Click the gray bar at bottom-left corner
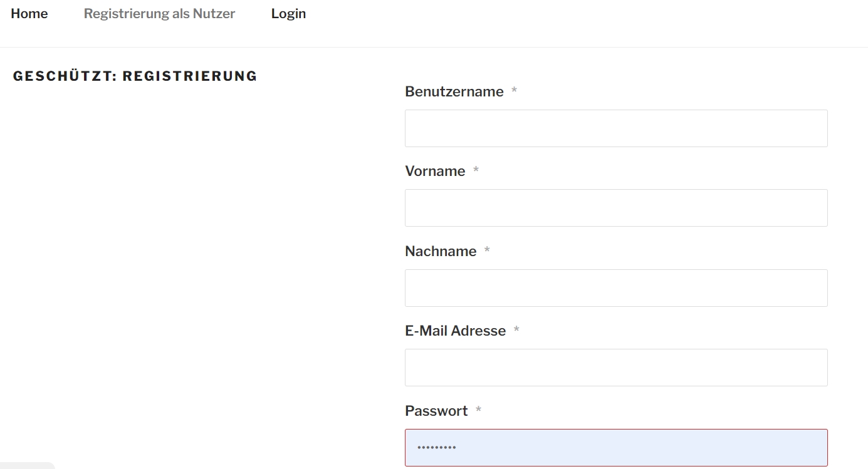 point(26,466)
